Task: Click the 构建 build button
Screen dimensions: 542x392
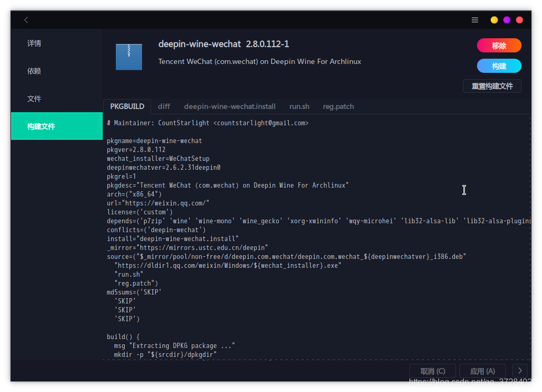Action: [499, 66]
